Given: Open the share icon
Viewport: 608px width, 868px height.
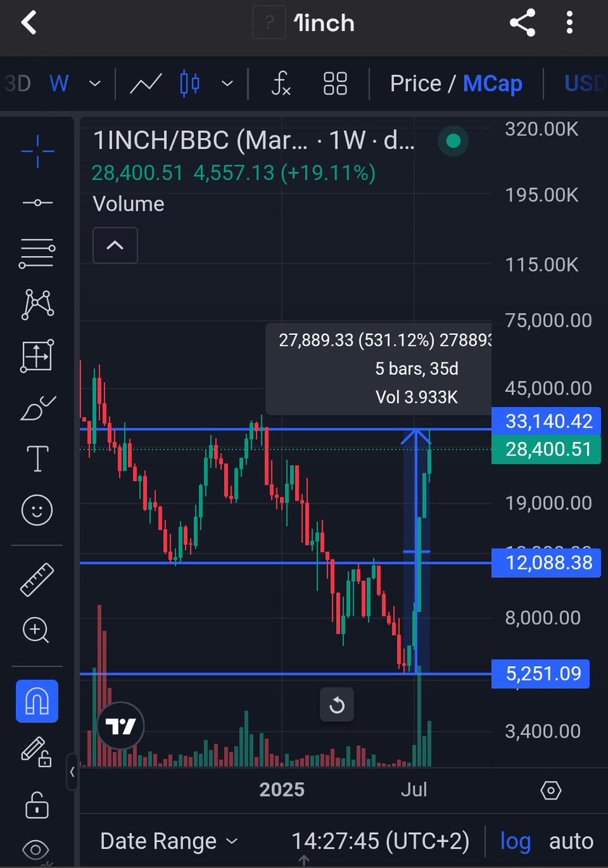Looking at the screenshot, I should coord(522,23).
